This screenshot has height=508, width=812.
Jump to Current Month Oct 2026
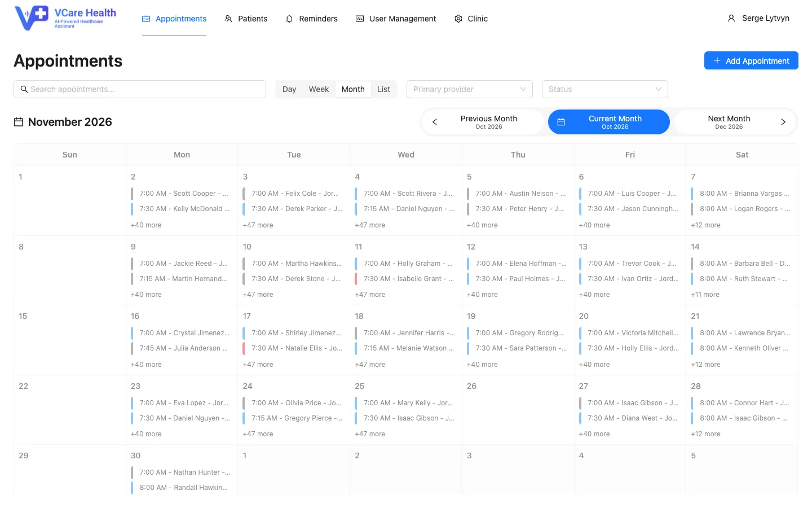(x=609, y=122)
